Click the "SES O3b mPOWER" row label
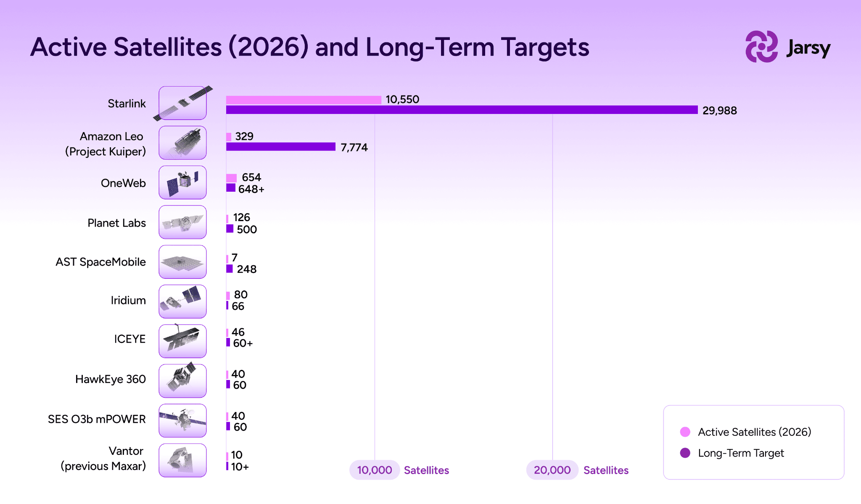861x504 pixels. pos(97,419)
